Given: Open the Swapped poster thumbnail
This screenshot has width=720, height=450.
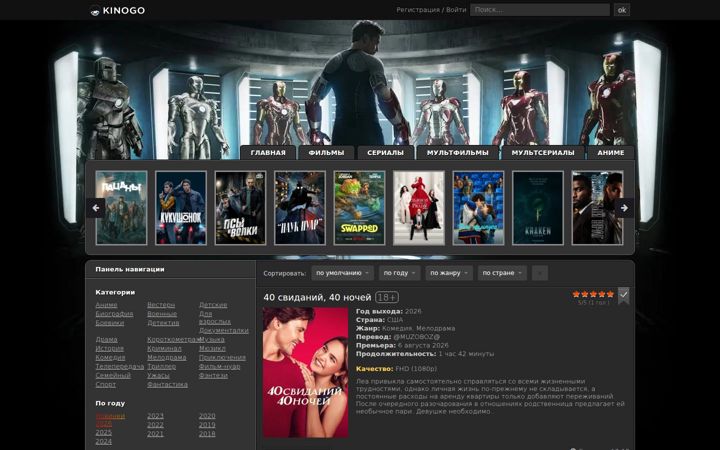Looking at the screenshot, I should coord(360,208).
